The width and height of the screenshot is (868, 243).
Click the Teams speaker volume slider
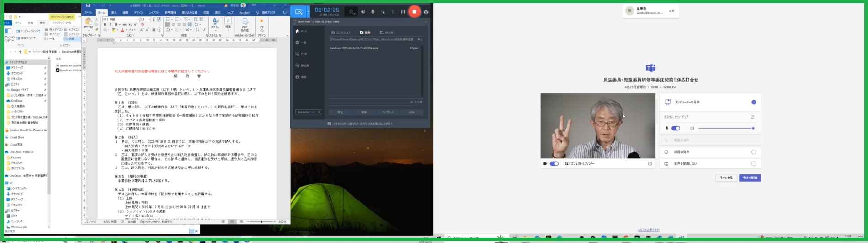[726, 129]
